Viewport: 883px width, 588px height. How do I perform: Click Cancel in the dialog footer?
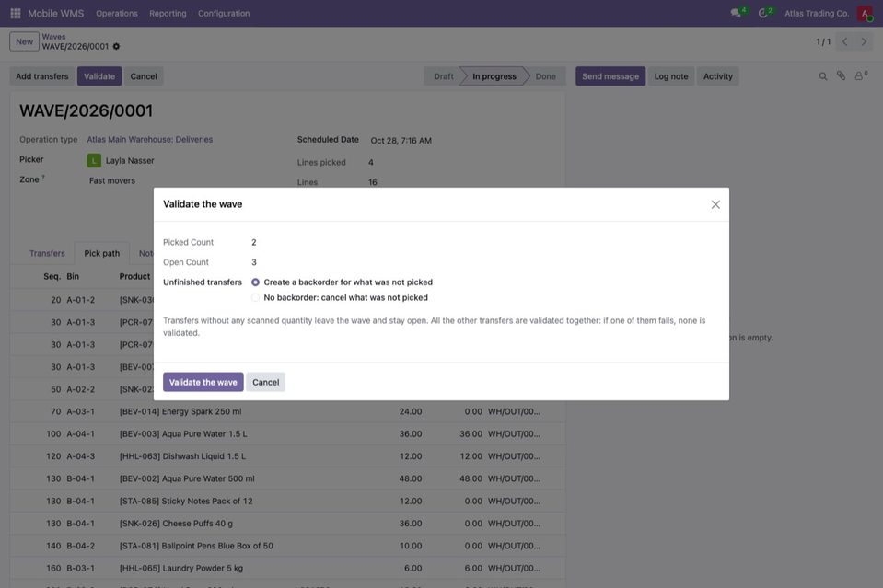coord(266,382)
